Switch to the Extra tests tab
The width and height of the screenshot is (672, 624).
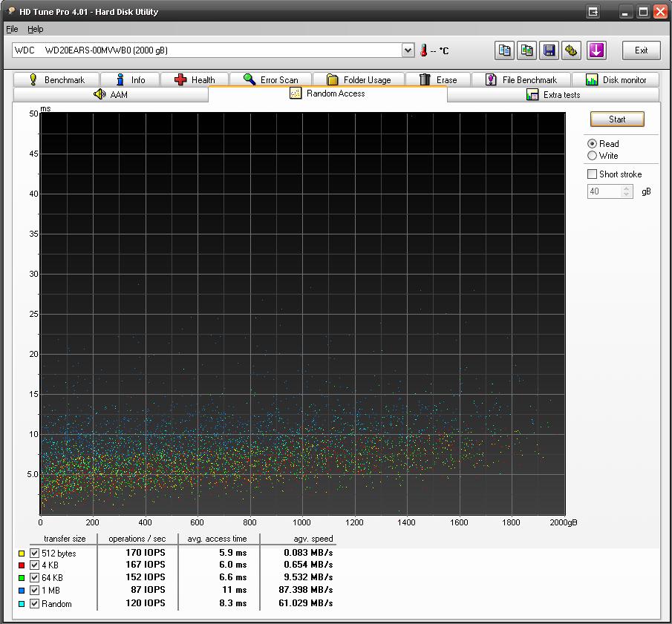(x=553, y=94)
